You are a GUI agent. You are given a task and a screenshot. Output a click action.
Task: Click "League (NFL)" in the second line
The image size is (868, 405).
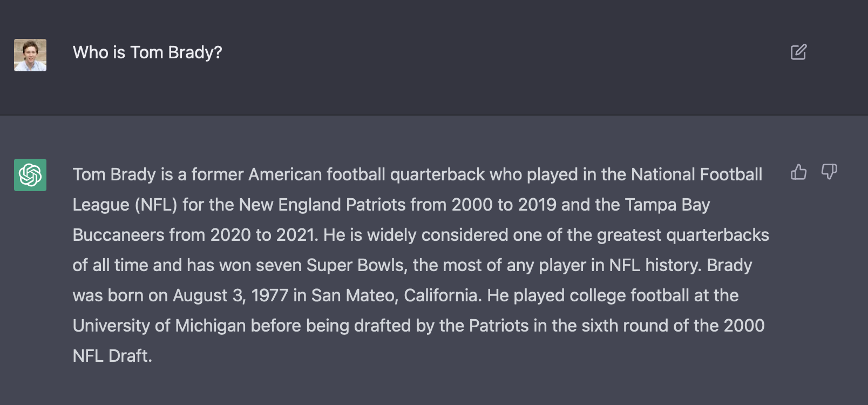tap(125, 205)
